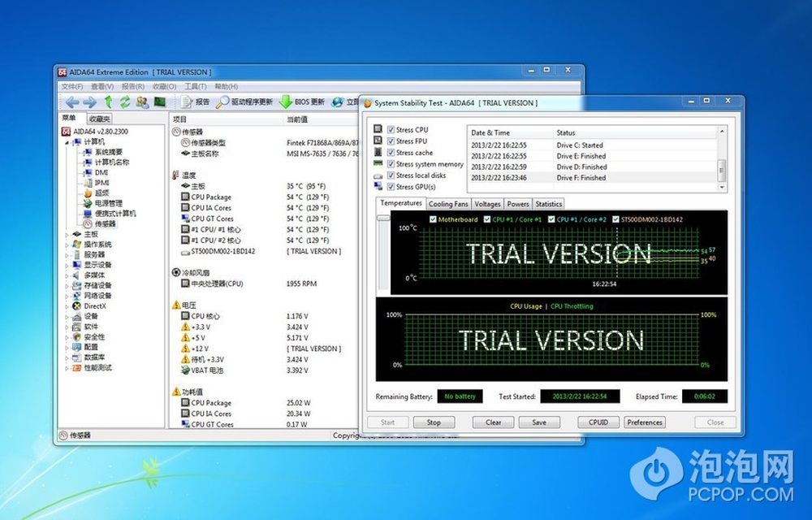This screenshot has height=520, width=812.
Task: Click the 安全性 shield icon in tree
Action: [x=76, y=336]
